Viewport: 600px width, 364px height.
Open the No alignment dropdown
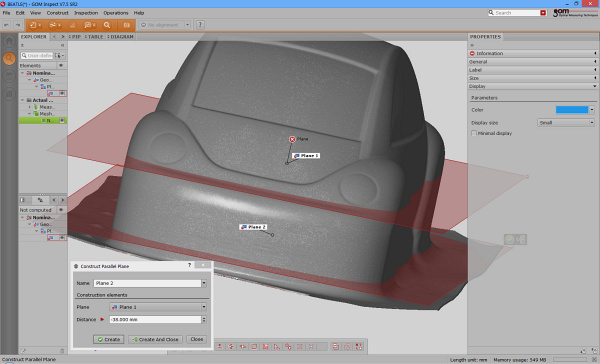coord(164,25)
